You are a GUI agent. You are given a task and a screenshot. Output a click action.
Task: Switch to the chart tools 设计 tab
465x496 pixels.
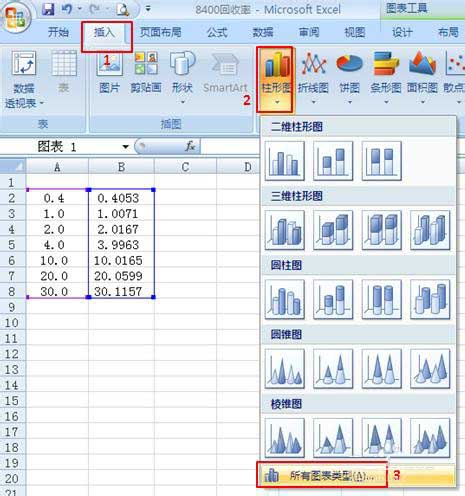coord(402,32)
